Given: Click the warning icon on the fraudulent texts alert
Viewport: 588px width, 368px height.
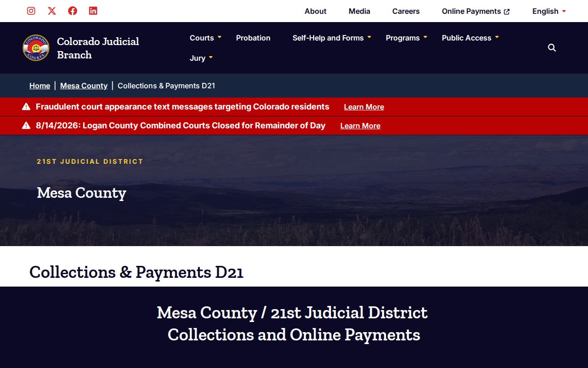Looking at the screenshot, I should coord(26,107).
